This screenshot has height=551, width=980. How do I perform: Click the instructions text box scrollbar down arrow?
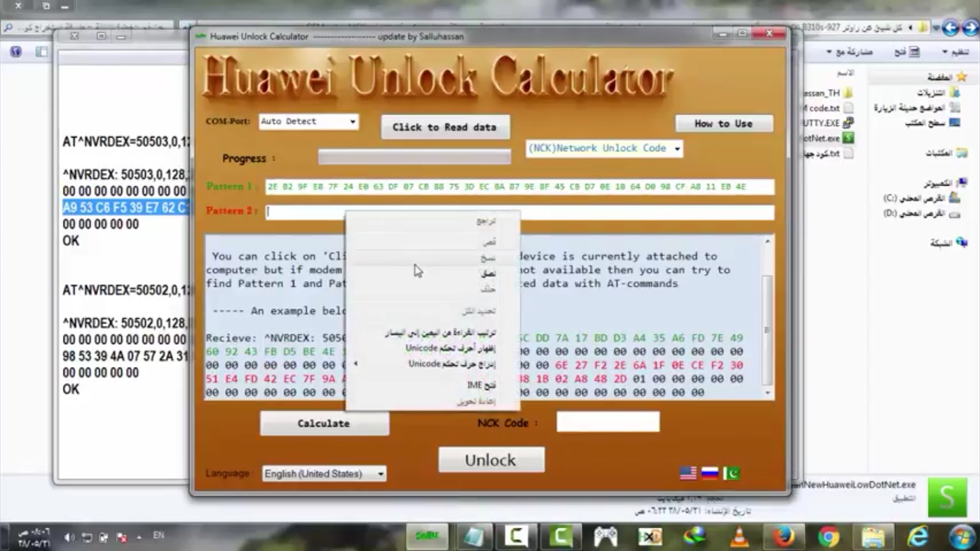coord(768,393)
